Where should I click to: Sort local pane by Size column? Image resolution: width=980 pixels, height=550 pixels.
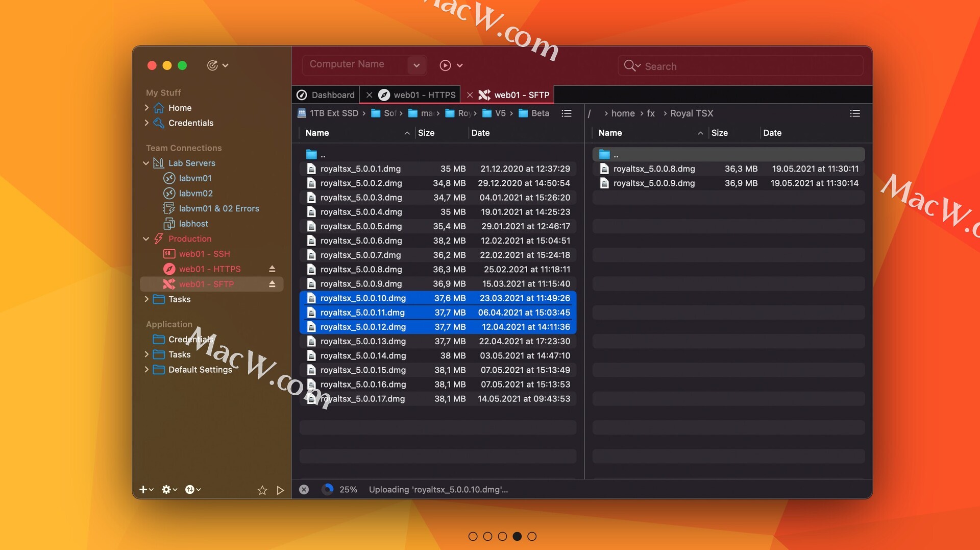[x=441, y=133]
